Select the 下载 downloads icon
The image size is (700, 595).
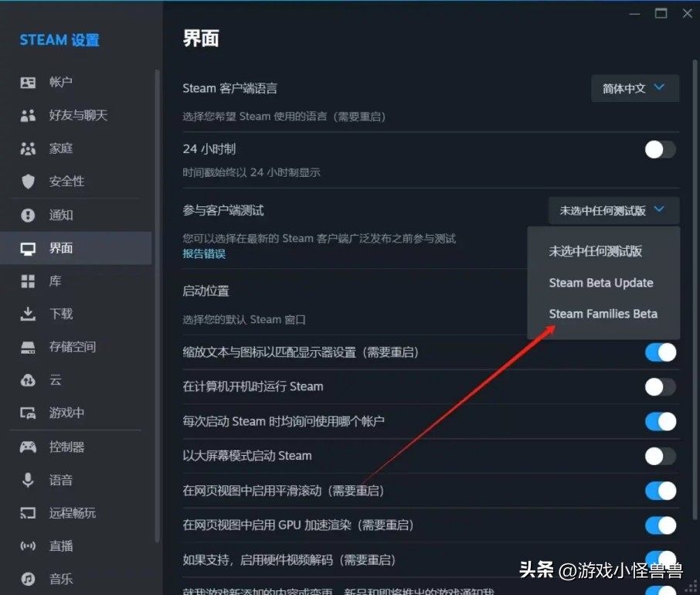pos(27,314)
